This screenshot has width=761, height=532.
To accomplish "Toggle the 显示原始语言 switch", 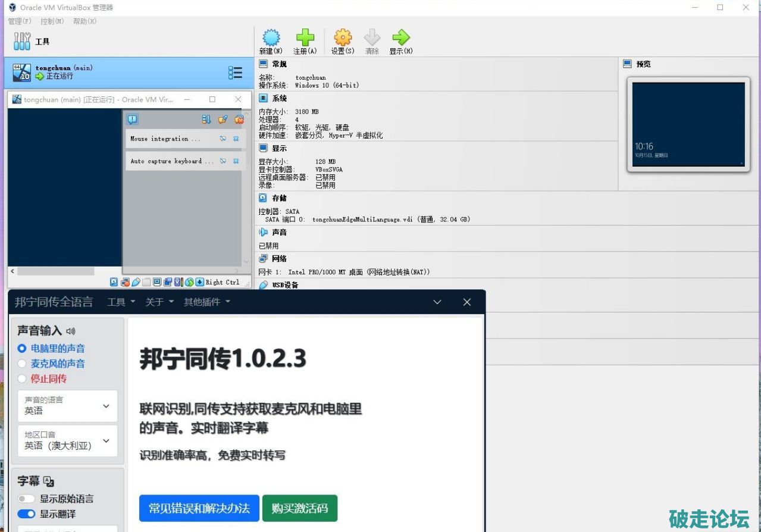I will [x=26, y=499].
